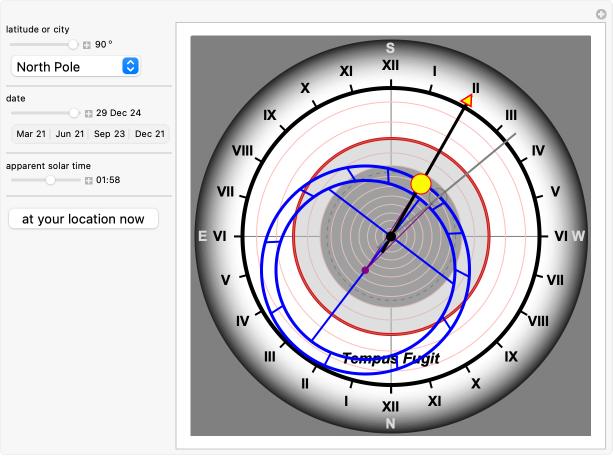Click the black center pivot of the clock
Viewport: 613px width, 456px height.
click(x=390, y=237)
